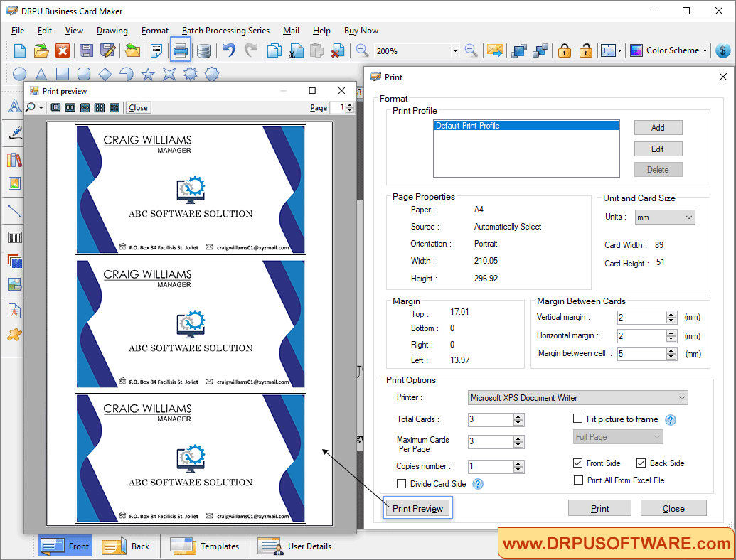Choose the barcode tool in left sidebar
736x560 pixels.
pos(14,237)
